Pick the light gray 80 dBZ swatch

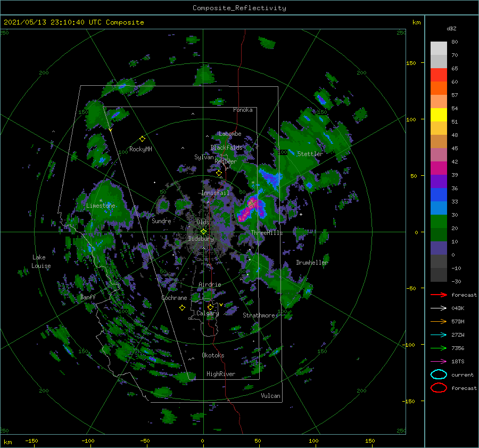point(439,48)
